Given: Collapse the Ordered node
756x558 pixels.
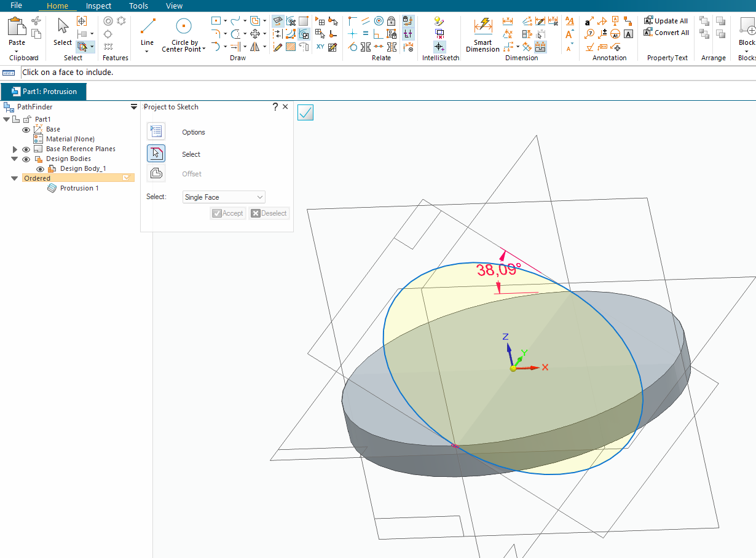Looking at the screenshot, I should click(15, 178).
